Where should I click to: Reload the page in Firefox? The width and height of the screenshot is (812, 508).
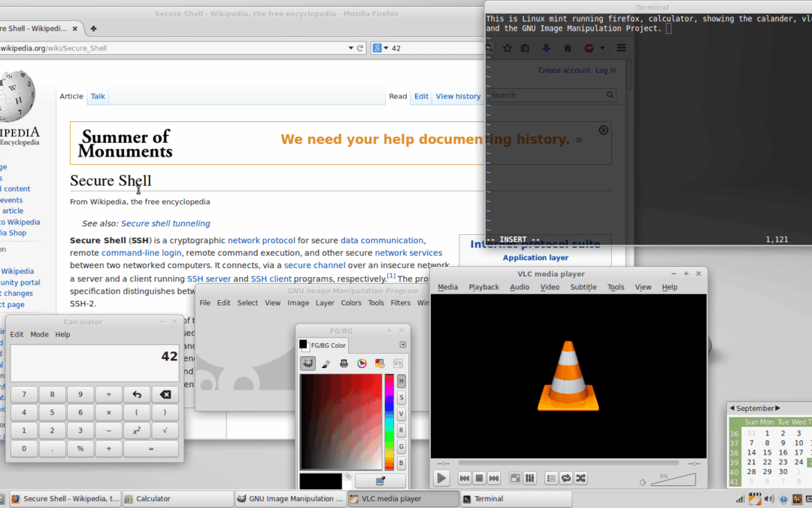point(360,48)
